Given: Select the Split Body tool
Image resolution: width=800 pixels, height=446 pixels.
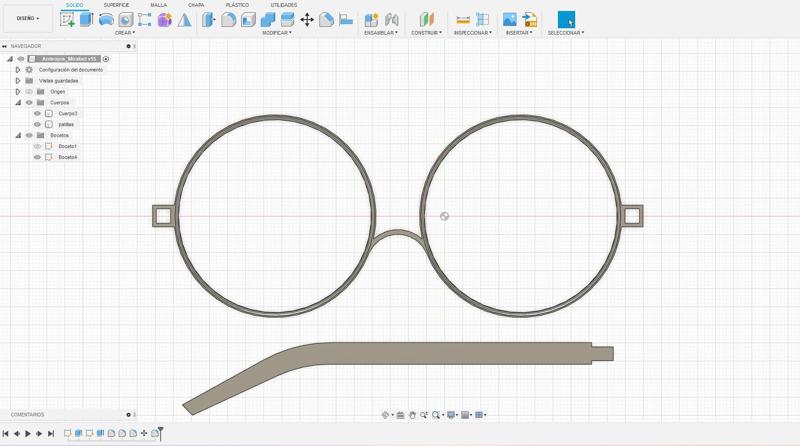Looking at the screenshot, I should pos(287,20).
